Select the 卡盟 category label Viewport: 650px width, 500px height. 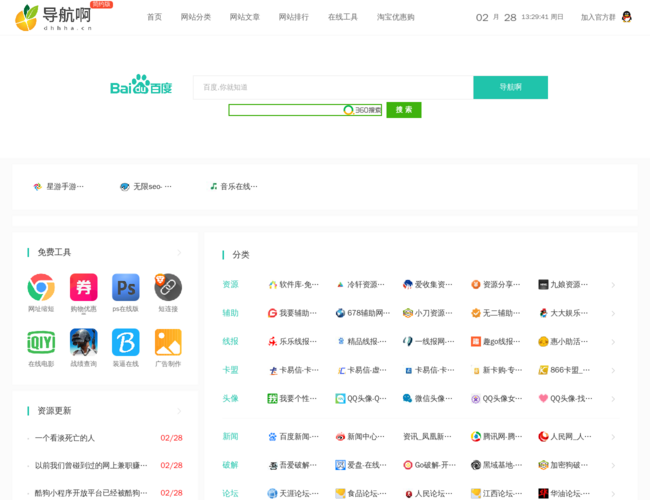(230, 370)
